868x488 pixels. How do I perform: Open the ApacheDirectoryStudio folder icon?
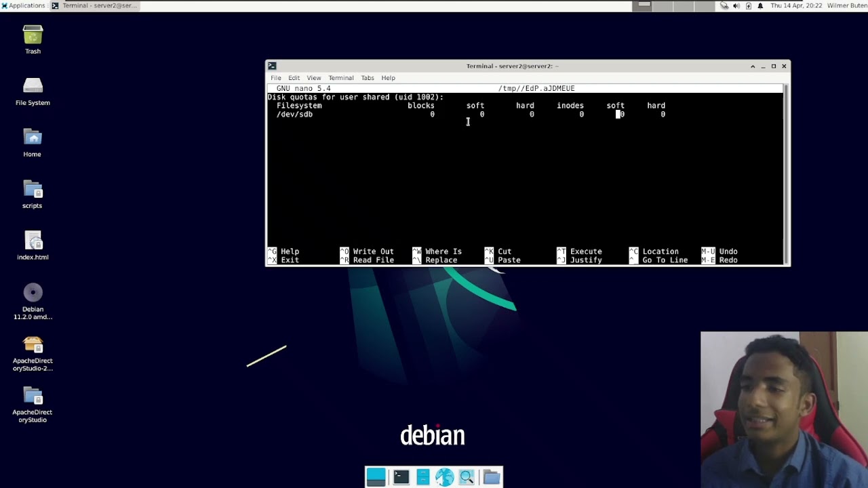coord(33,396)
